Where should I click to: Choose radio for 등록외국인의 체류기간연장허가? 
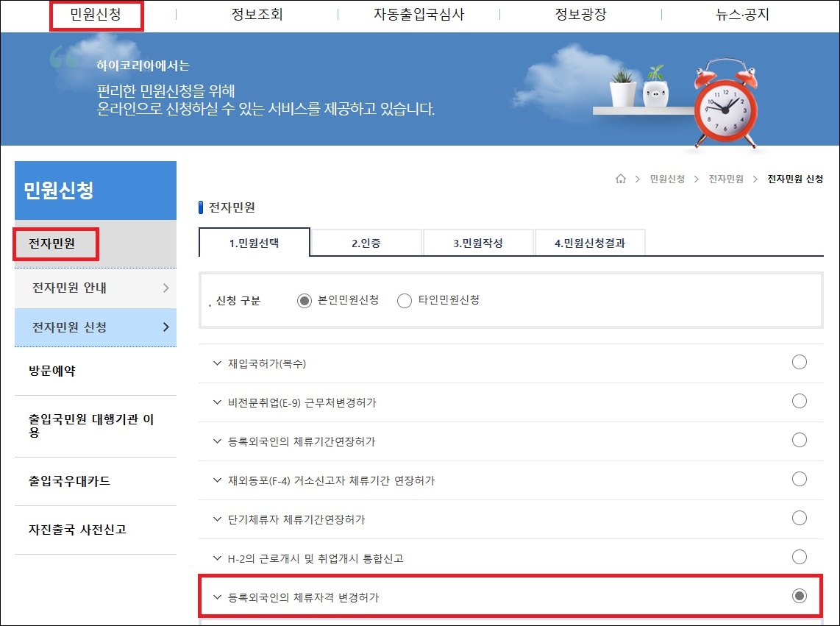(x=800, y=440)
